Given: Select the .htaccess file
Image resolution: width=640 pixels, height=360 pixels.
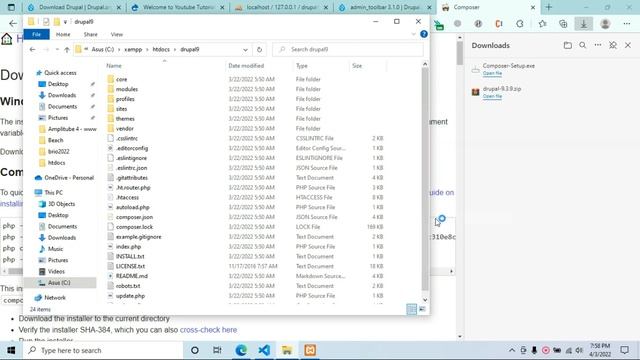Looking at the screenshot, I should (x=127, y=198).
